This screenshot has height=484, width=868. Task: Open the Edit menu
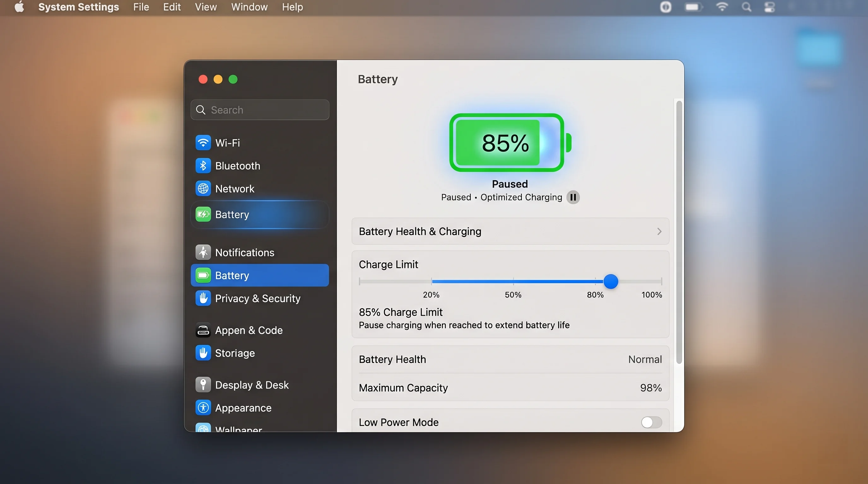[x=172, y=7]
